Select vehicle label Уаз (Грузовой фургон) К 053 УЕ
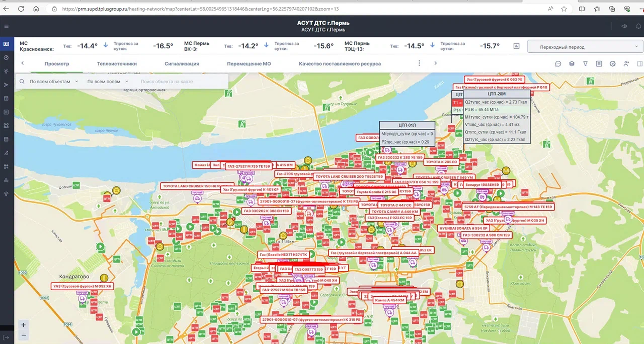The height and width of the screenshot is (344, 644). (x=494, y=79)
